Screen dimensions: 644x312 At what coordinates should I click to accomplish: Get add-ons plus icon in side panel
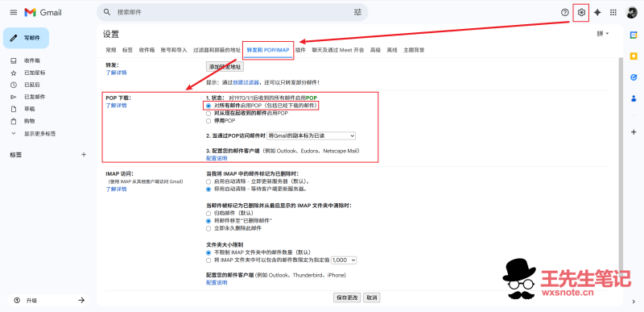pyautogui.click(x=634, y=132)
